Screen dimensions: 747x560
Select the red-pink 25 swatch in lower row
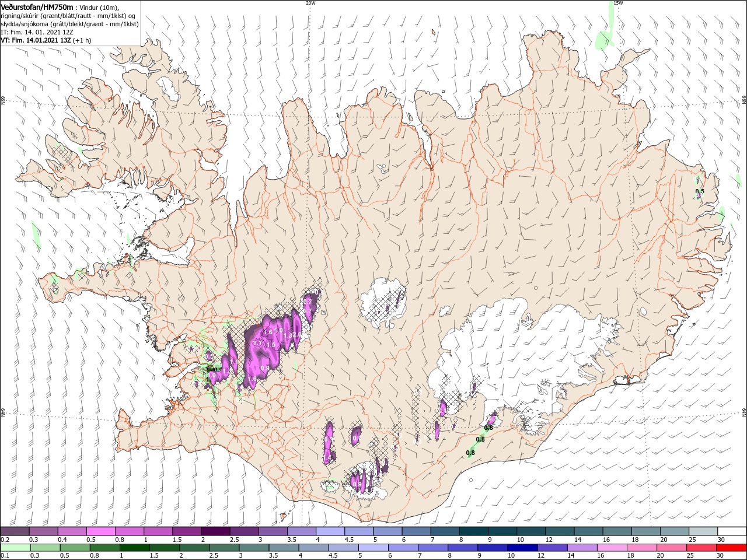tap(701, 548)
